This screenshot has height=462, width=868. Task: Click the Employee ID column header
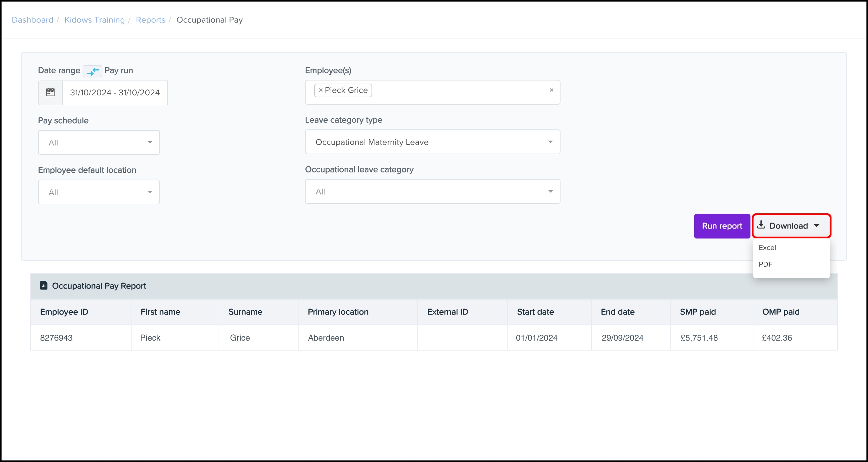click(64, 312)
